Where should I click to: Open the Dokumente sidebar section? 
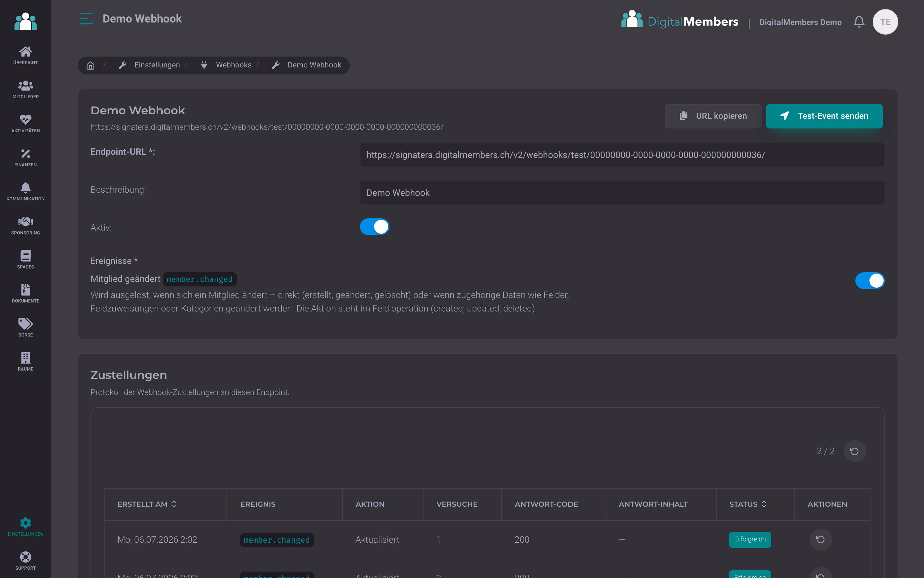coord(26,293)
